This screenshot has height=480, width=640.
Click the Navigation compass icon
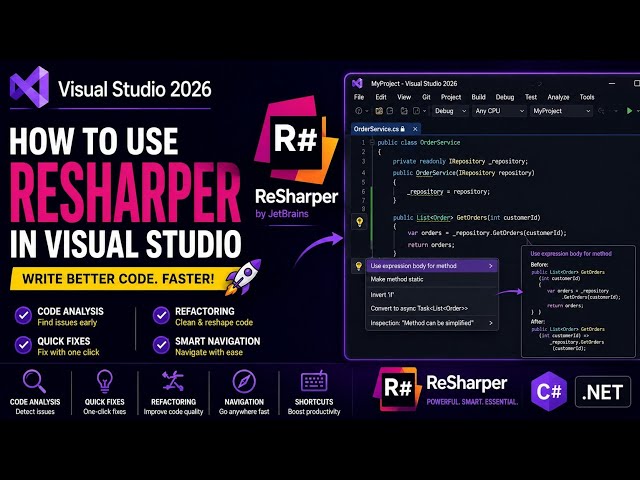coord(244,382)
